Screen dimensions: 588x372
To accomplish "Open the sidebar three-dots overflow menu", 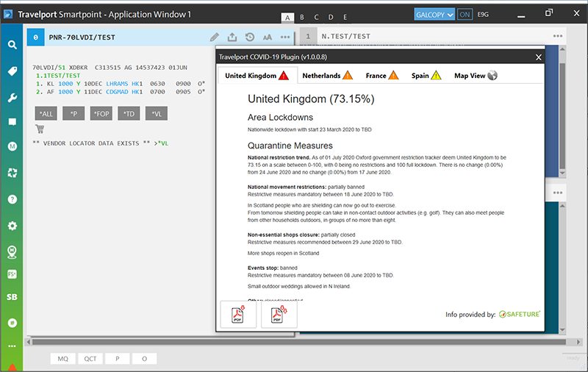I will point(12,346).
